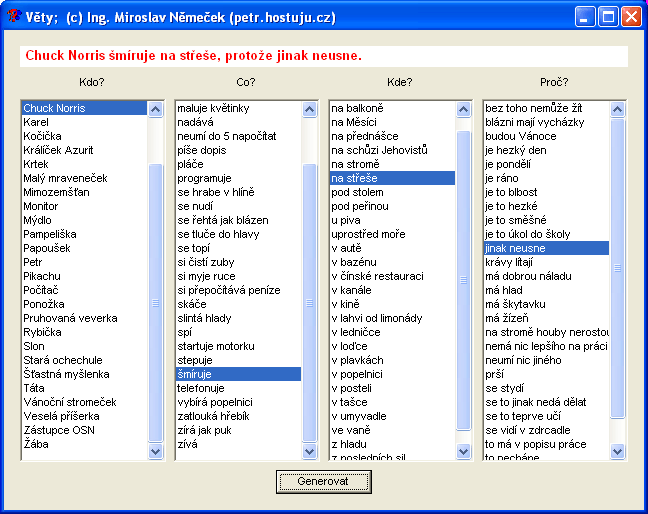Click scroll down arrow of Co list

(309, 451)
